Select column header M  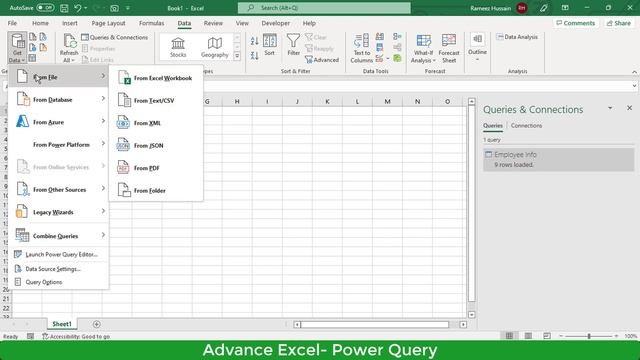(387, 101)
